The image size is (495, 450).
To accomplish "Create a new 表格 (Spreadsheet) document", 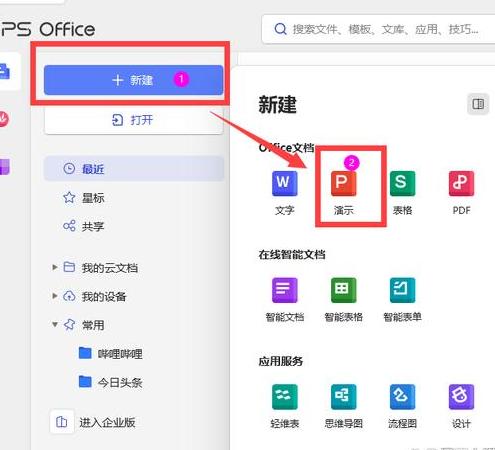I will [402, 193].
